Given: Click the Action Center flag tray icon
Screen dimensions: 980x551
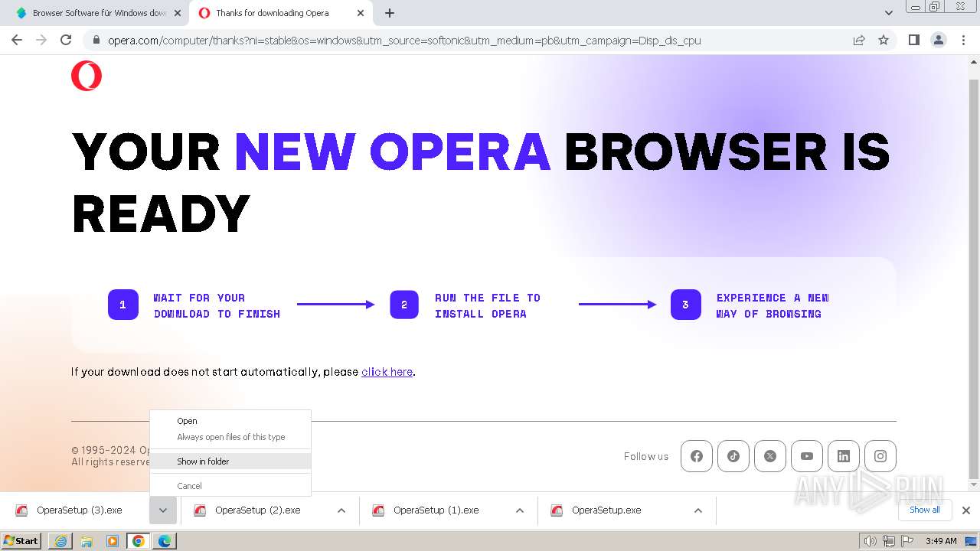Looking at the screenshot, I should (906, 541).
